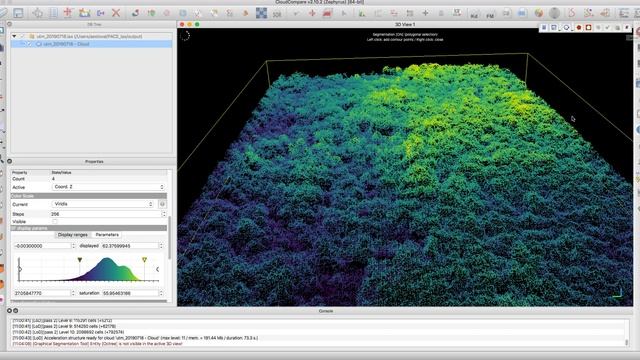This screenshot has width=640, height=360.
Task: Click the yellow triangle histogram marker
Action: pyautogui.click(x=144, y=260)
